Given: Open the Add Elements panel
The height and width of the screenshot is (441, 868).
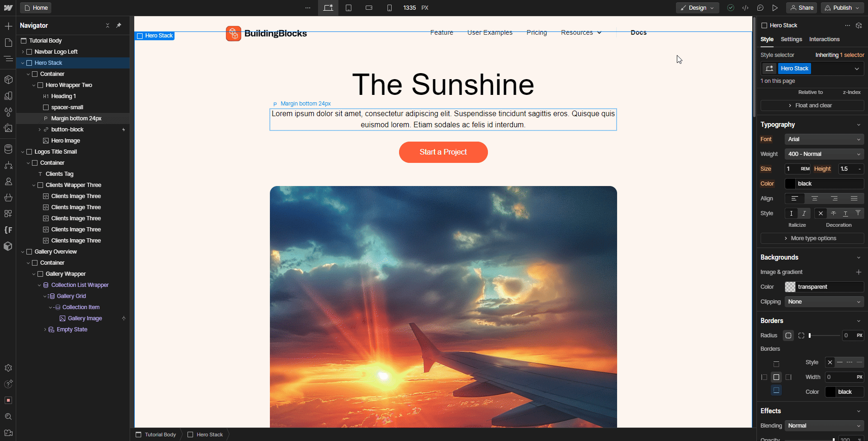Looking at the screenshot, I should point(8,26).
